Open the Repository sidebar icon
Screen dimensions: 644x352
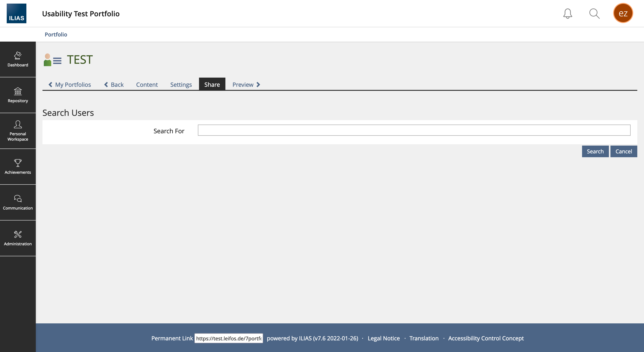point(18,95)
